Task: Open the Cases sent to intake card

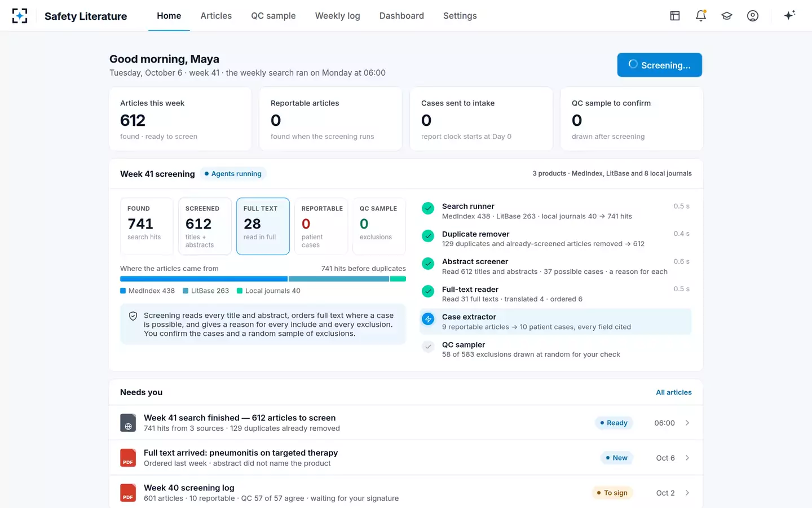Action: click(x=482, y=119)
